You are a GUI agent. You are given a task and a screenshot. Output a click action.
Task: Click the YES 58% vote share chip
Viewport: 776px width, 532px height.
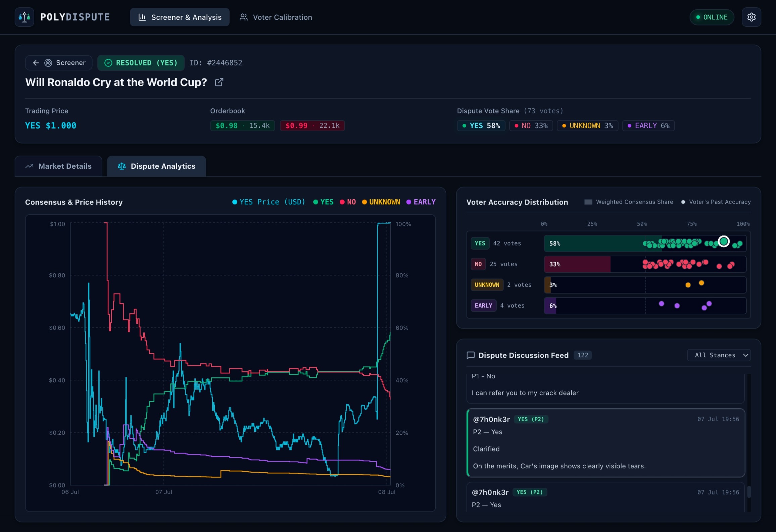tap(481, 126)
